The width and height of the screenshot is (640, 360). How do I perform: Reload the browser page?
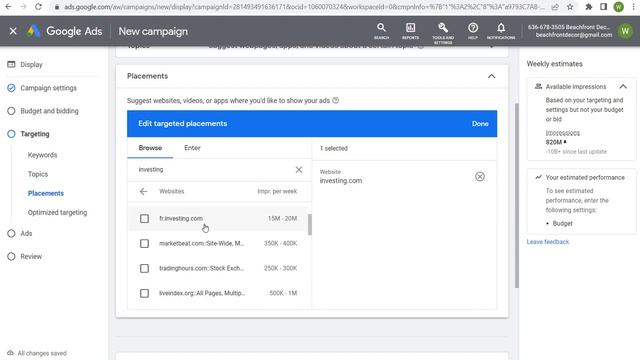pos(38,7)
